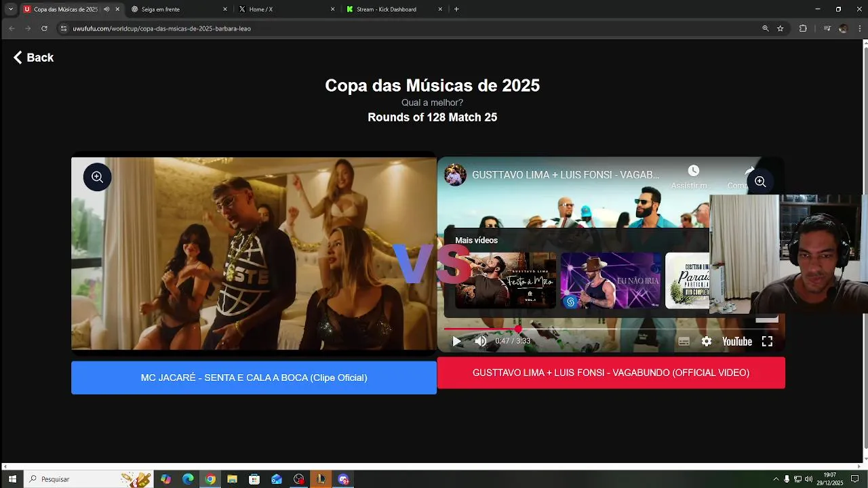Open Microsoft Store from the taskbar
The height and width of the screenshot is (488, 868).
pyautogui.click(x=254, y=479)
